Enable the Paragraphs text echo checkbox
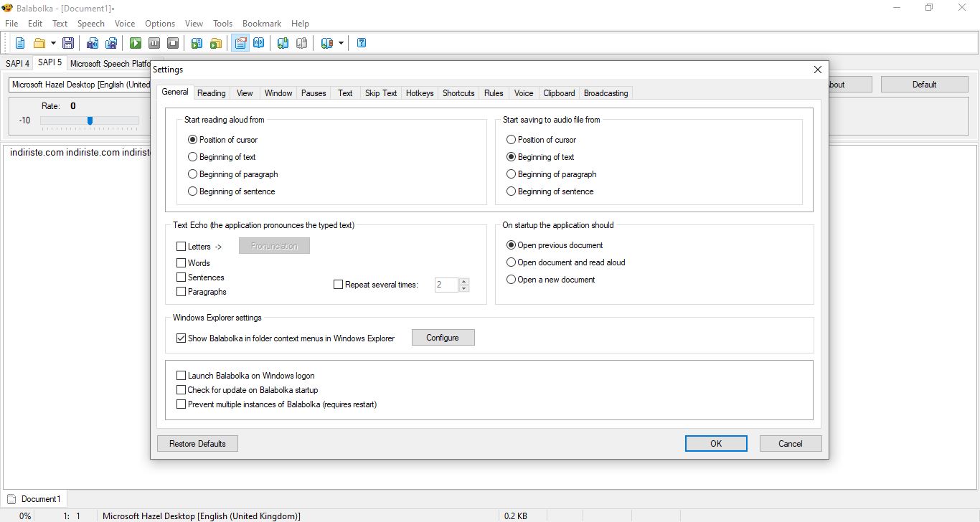The image size is (980, 522). coord(181,292)
